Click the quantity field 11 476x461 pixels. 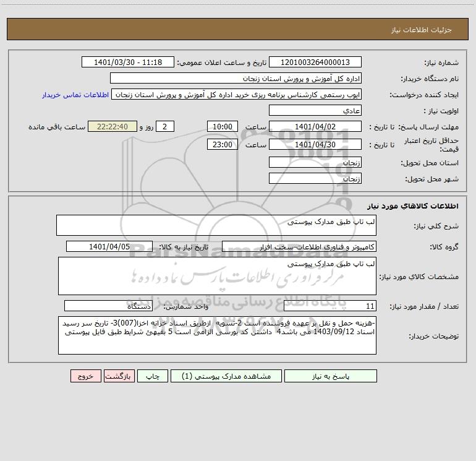(330, 306)
